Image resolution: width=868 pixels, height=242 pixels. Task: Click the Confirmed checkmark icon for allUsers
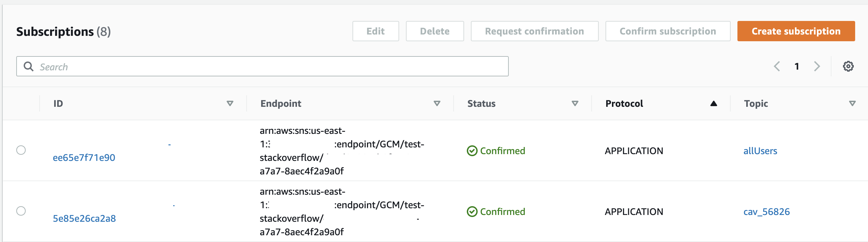point(472,151)
